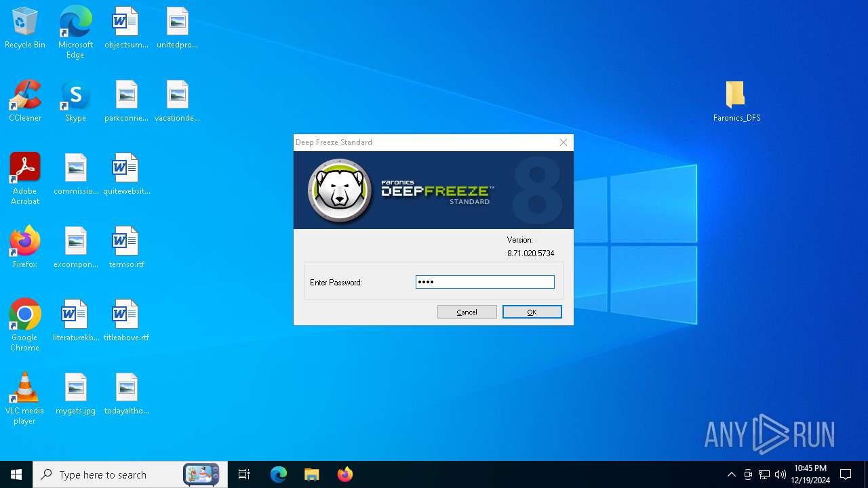Select the todayaltho image file

pyautogui.click(x=126, y=394)
